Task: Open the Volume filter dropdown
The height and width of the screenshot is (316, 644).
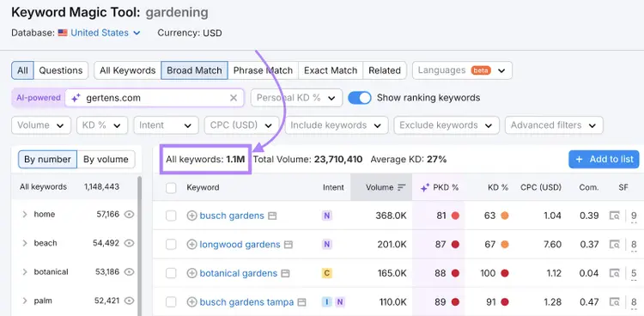Action: point(41,125)
